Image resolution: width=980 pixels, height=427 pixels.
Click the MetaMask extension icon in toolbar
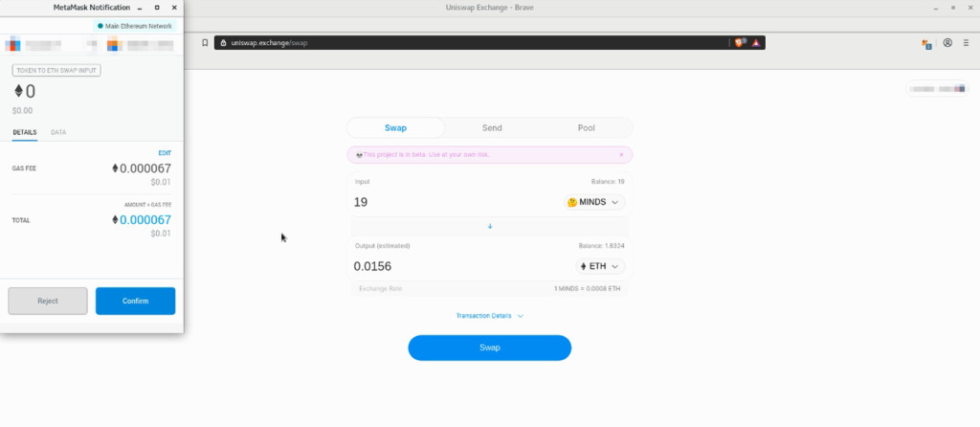(x=926, y=43)
